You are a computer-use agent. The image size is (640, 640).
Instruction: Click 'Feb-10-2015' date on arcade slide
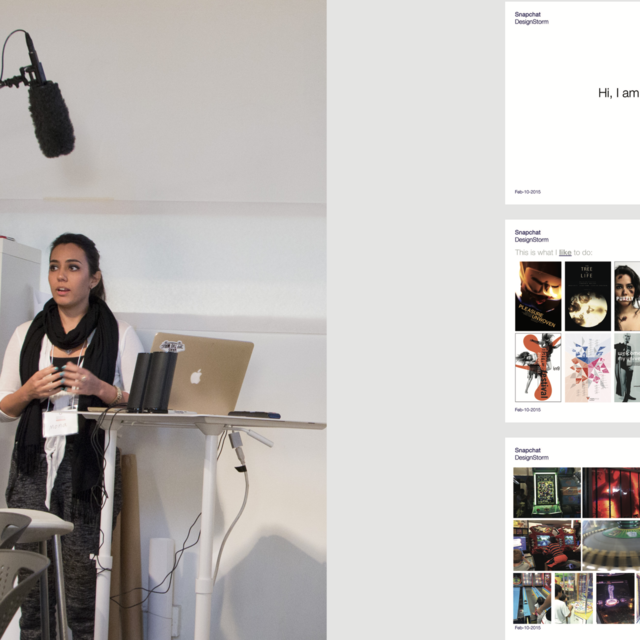pos(527,628)
